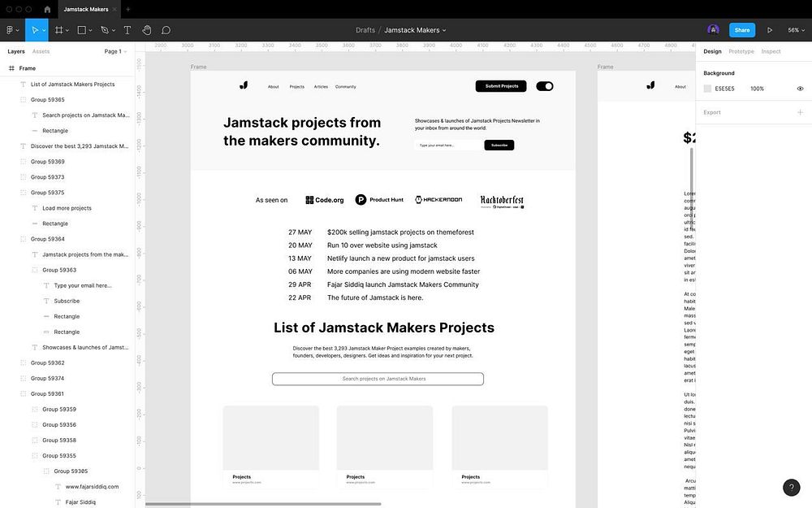This screenshot has width=812, height=508.
Task: Open a new tab with the plus icon
Action: pyautogui.click(x=128, y=9)
